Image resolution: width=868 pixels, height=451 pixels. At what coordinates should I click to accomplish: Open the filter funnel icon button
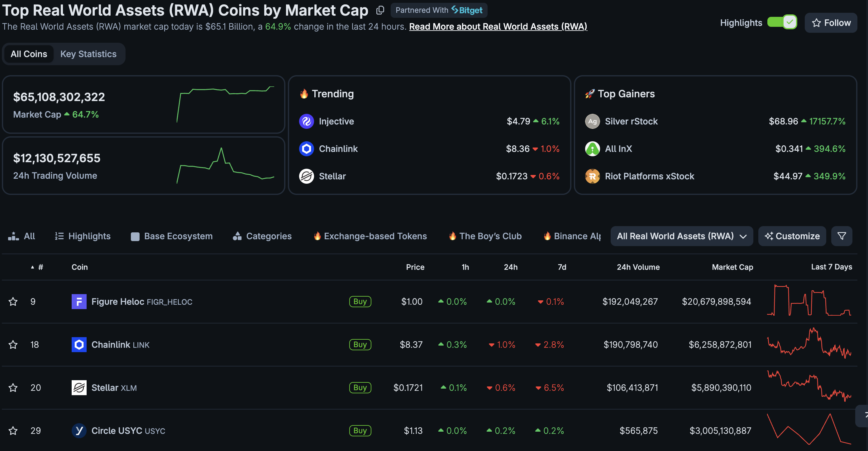(x=842, y=236)
